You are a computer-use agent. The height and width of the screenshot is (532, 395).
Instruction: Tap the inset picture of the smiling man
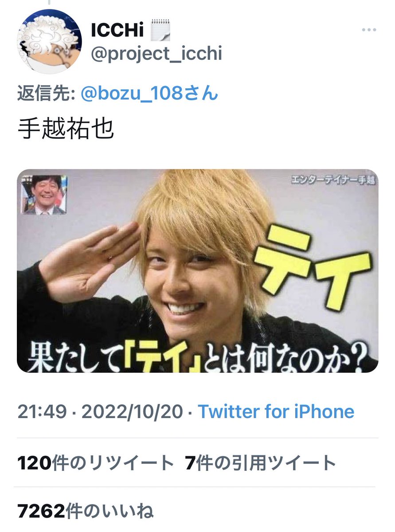point(43,195)
